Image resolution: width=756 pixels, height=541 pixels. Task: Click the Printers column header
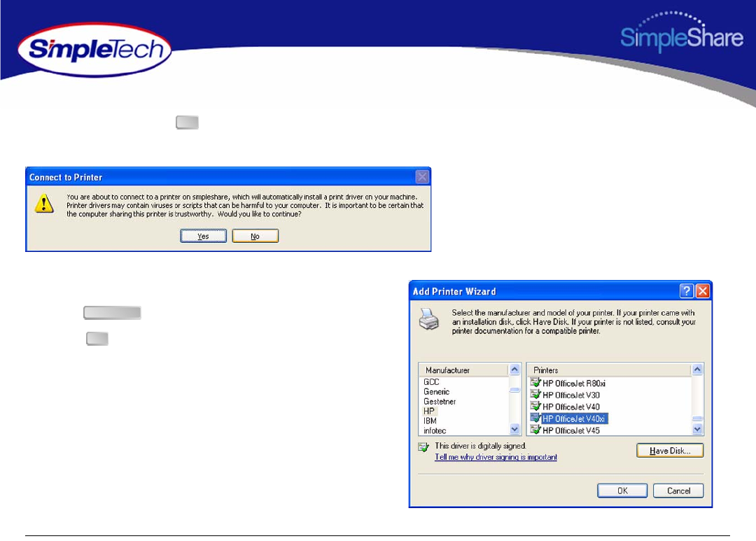(610, 370)
